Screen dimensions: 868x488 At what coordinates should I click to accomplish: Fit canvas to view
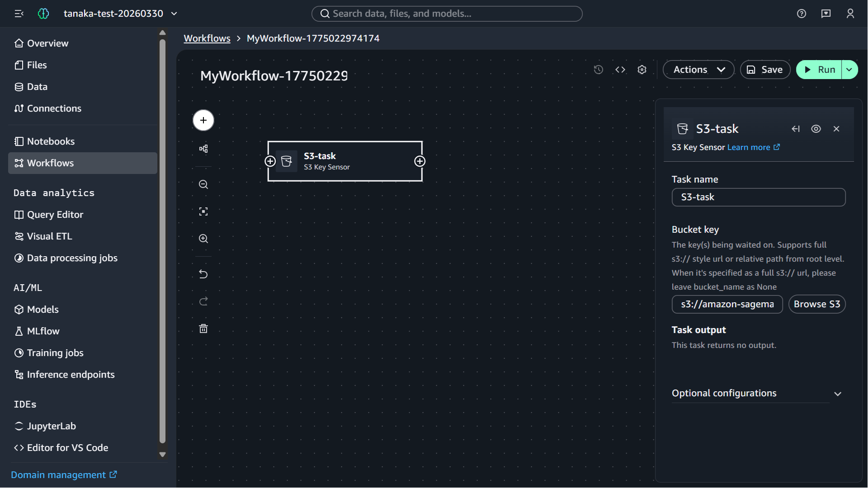[203, 211]
